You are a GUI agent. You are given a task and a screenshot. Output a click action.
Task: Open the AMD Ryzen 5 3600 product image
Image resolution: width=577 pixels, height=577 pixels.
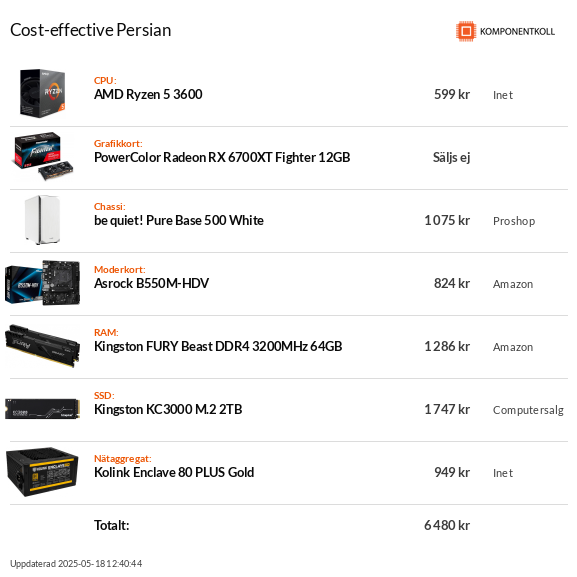click(42, 93)
